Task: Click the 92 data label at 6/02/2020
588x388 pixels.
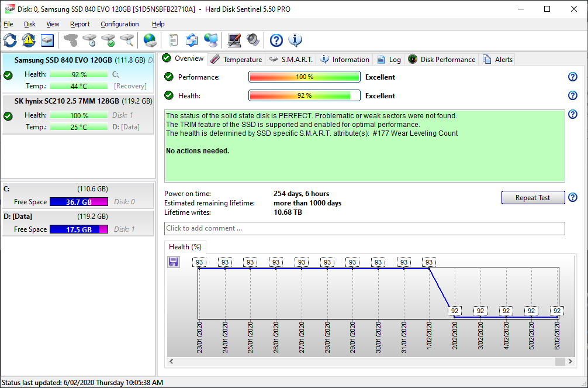Action: click(557, 311)
